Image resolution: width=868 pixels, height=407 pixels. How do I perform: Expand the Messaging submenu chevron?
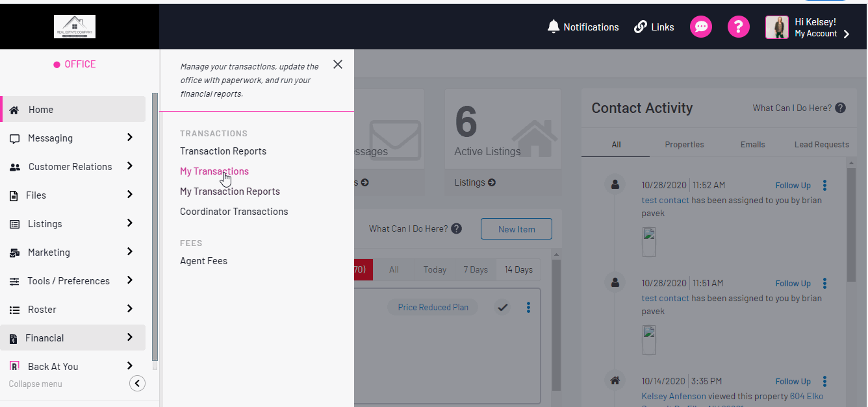point(130,138)
